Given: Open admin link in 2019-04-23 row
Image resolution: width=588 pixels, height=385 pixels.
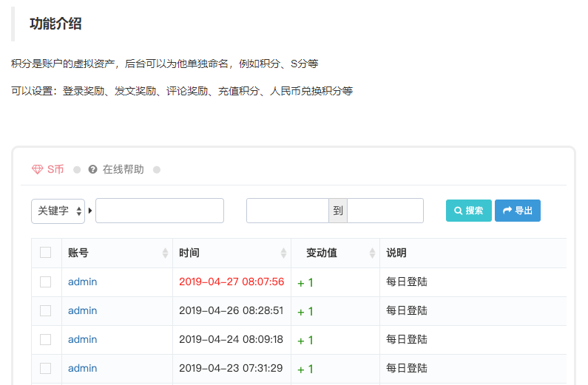Looking at the screenshot, I should 82,368.
